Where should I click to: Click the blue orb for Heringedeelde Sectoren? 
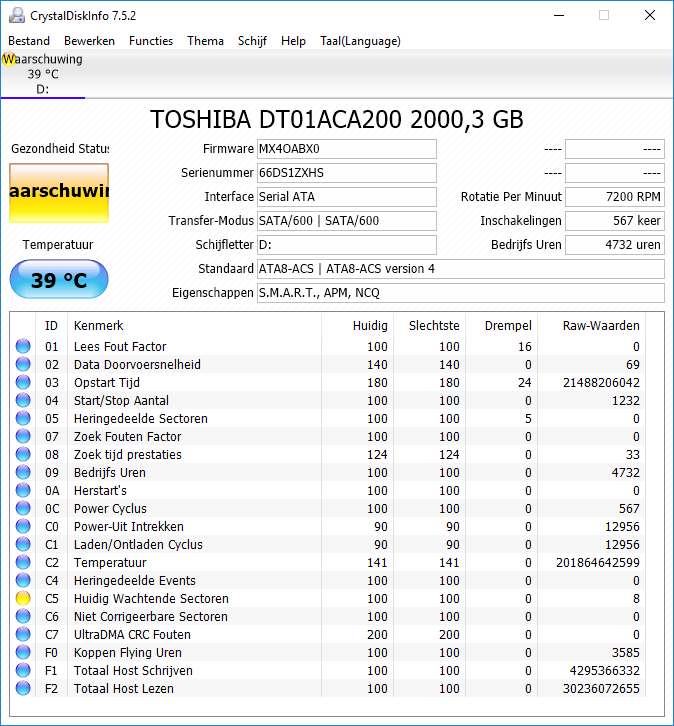tap(23, 419)
